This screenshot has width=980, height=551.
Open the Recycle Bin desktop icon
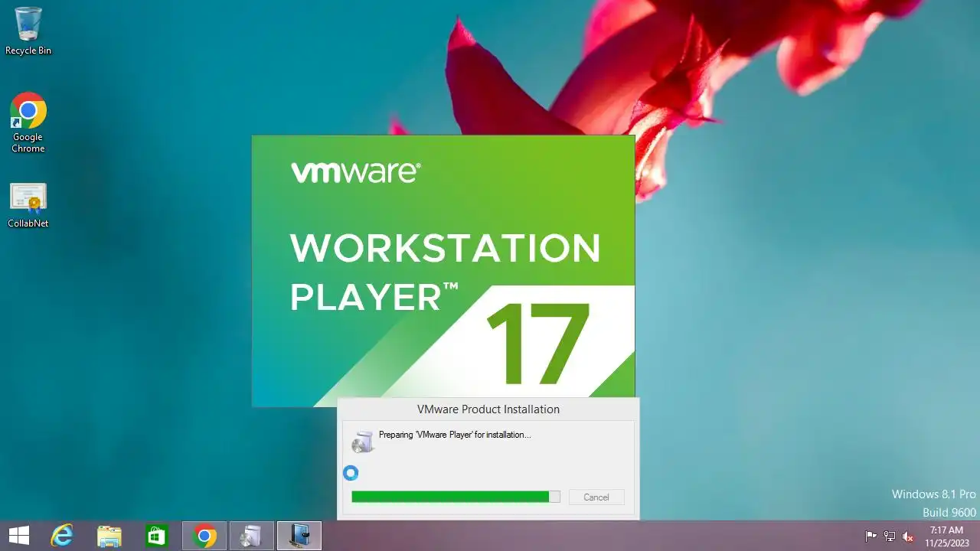28,31
